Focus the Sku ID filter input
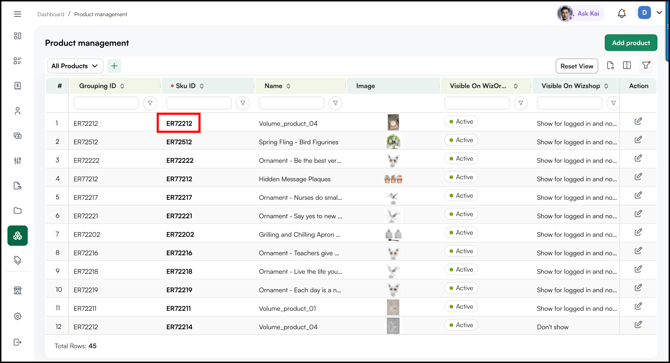Screen dimensions: 670x363 (x=199, y=103)
